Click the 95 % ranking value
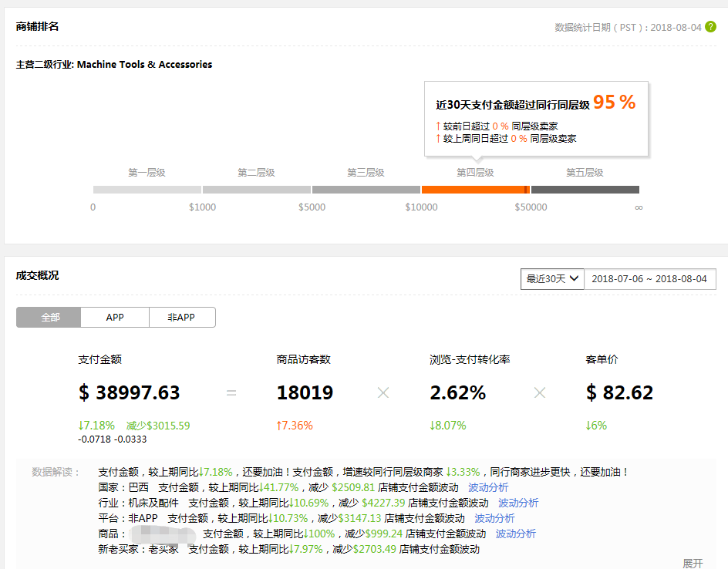 pos(614,102)
